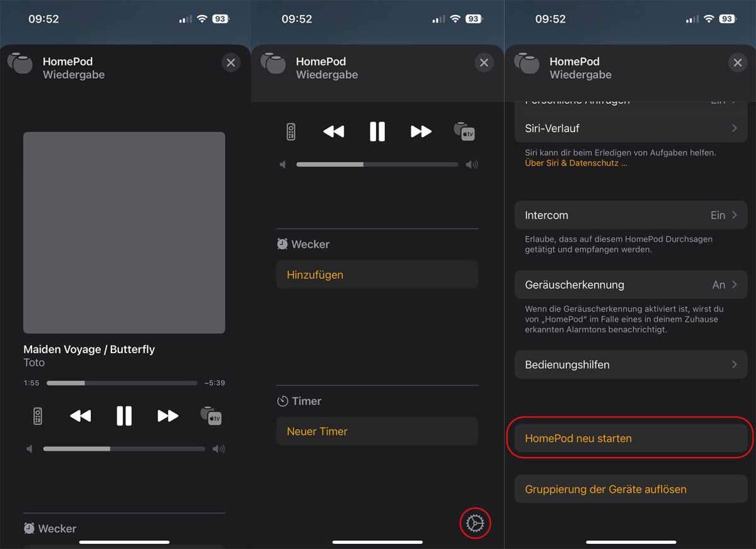Rewind track in middle panel
The height and width of the screenshot is (549, 756).
click(x=334, y=131)
